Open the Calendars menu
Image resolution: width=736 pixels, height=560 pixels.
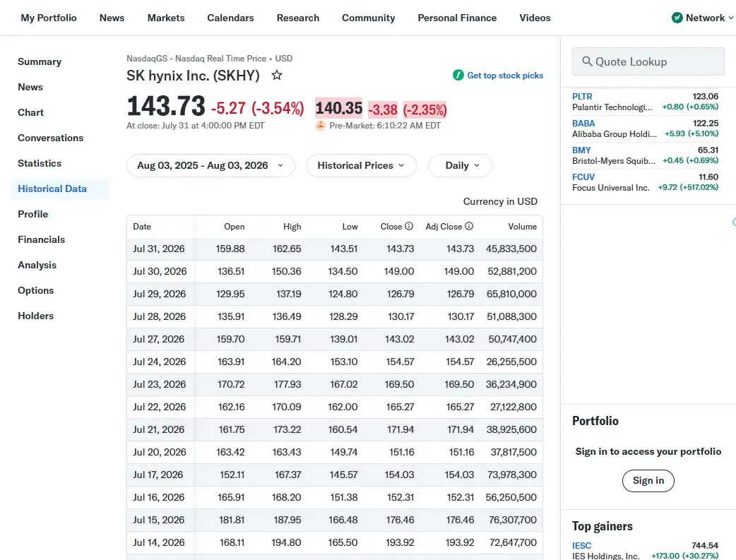pyautogui.click(x=230, y=18)
